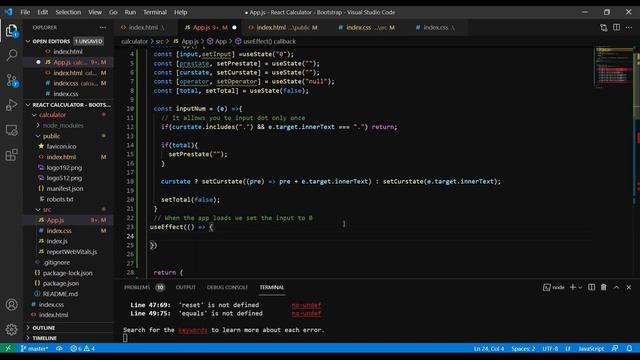Screen dimensions: 640x360
Task: Click the Explorer more actions ellipsis
Action: (103, 27)
